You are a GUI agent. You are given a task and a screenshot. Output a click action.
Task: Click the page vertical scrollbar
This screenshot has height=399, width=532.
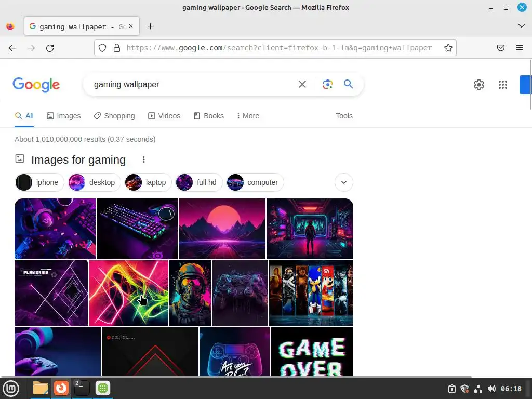(530, 85)
